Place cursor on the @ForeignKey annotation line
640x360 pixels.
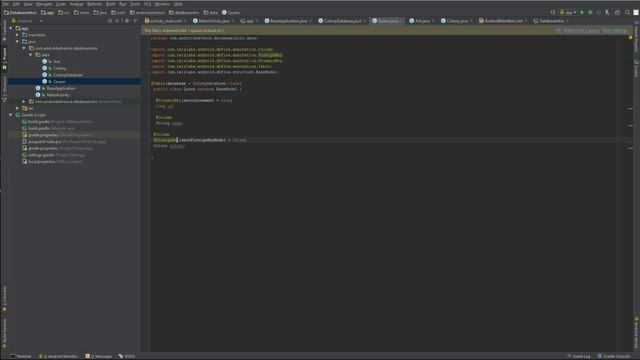[x=200, y=140]
